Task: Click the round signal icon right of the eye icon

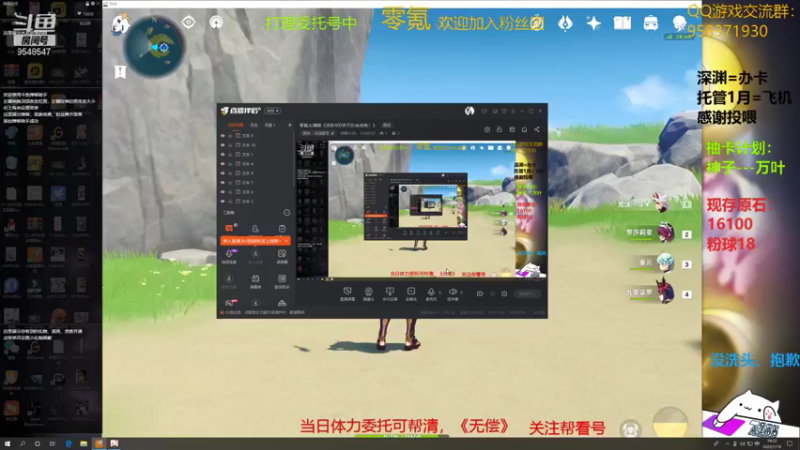Action: [216, 22]
